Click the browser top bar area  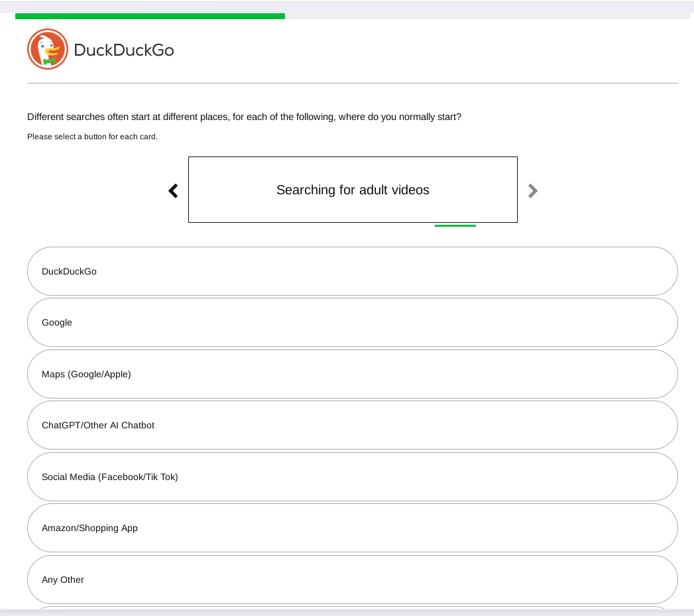tap(347, 6)
